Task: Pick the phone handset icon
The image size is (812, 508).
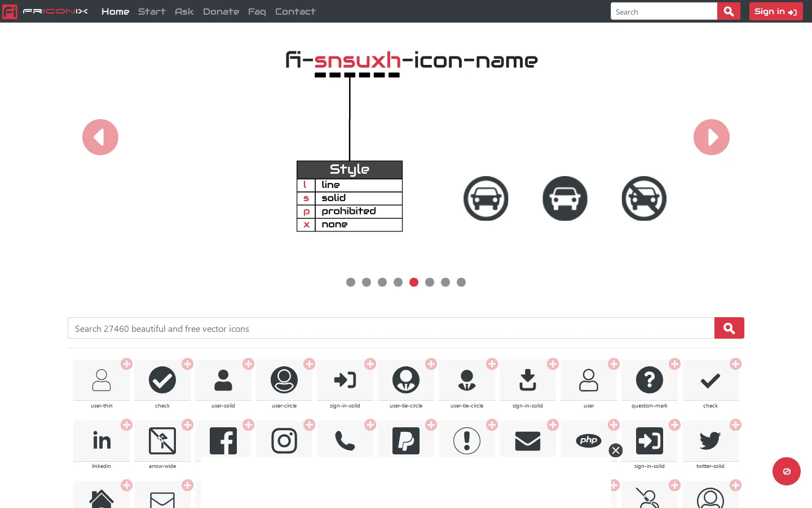Action: point(345,441)
